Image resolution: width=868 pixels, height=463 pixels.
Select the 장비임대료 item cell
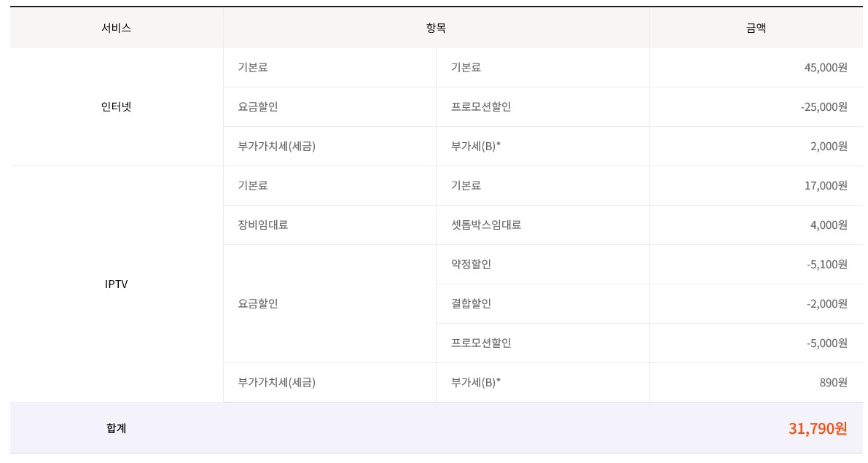263,225
